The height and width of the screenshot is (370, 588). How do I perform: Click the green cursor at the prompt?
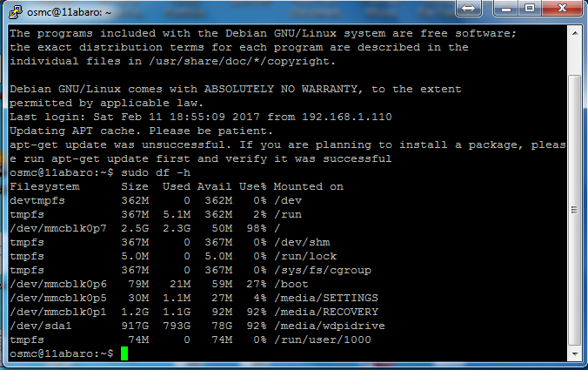coord(124,353)
